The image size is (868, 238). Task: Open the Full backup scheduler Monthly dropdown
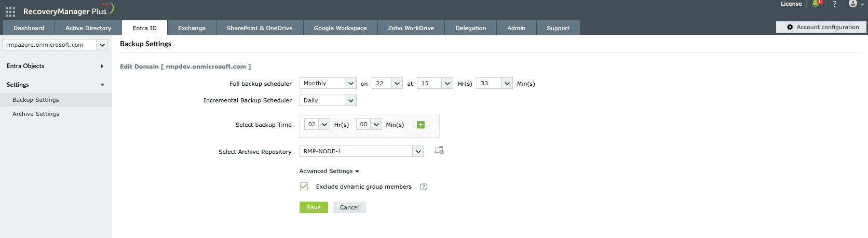tap(328, 83)
